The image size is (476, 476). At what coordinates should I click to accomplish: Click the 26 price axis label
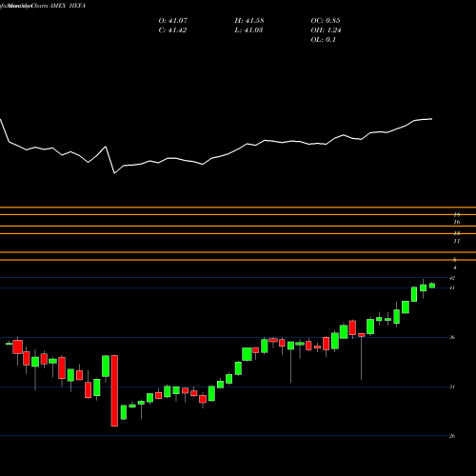pos(452,436)
